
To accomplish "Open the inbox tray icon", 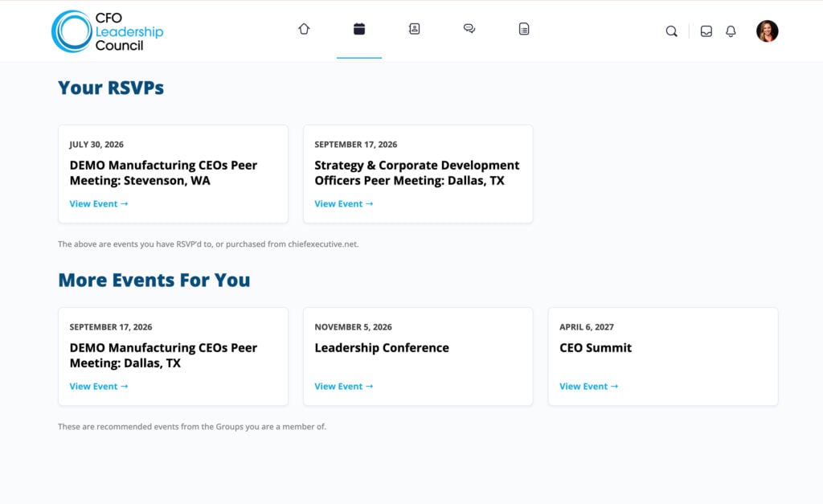I will pyautogui.click(x=706, y=31).
